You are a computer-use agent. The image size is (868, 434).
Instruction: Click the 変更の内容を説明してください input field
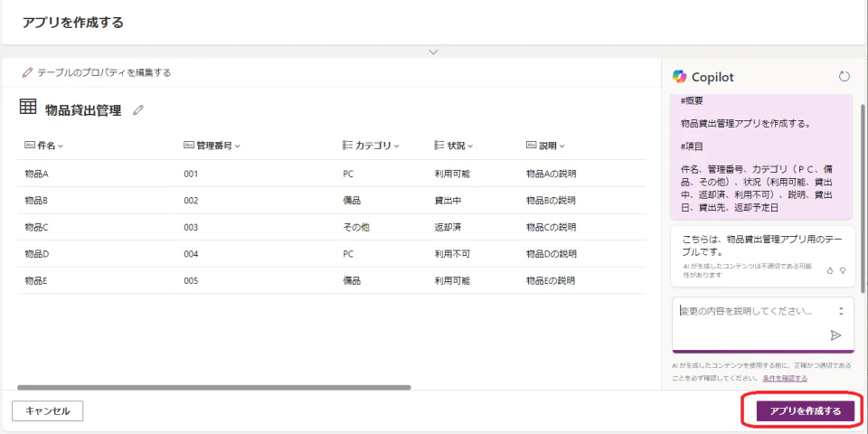[763, 325]
